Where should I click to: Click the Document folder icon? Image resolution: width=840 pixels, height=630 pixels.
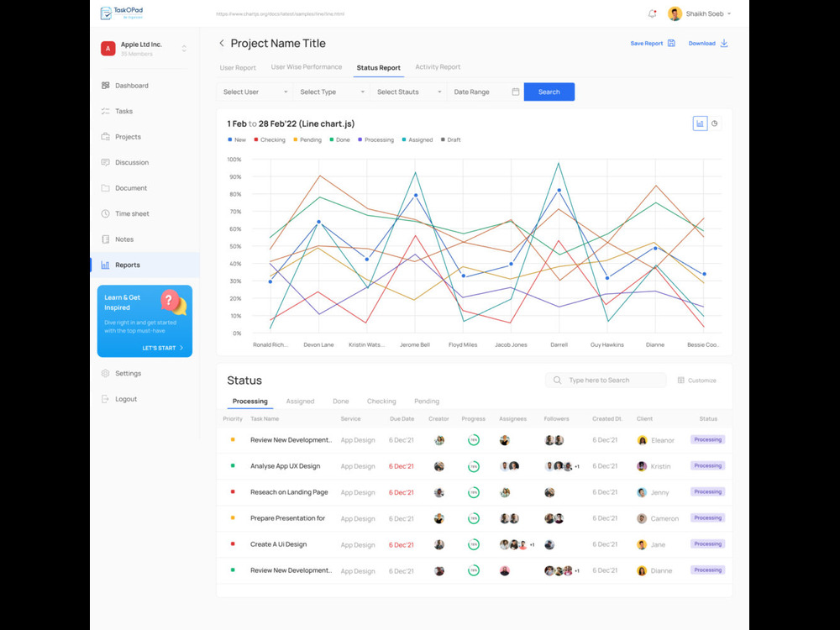pos(105,188)
